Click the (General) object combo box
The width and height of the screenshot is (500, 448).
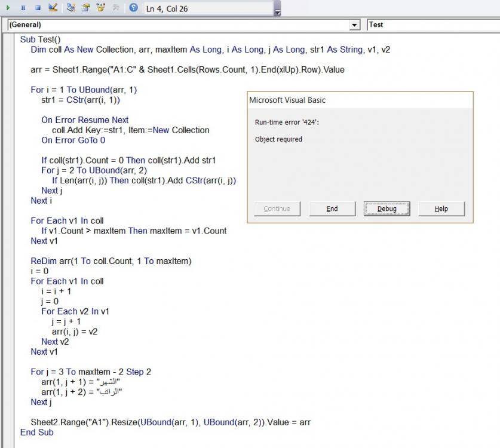click(183, 25)
